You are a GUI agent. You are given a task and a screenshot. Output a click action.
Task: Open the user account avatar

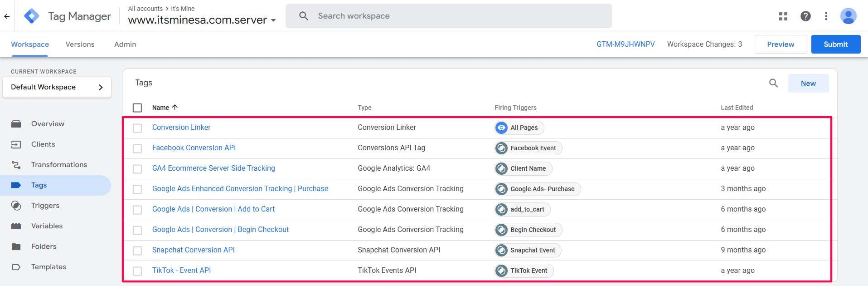click(848, 16)
